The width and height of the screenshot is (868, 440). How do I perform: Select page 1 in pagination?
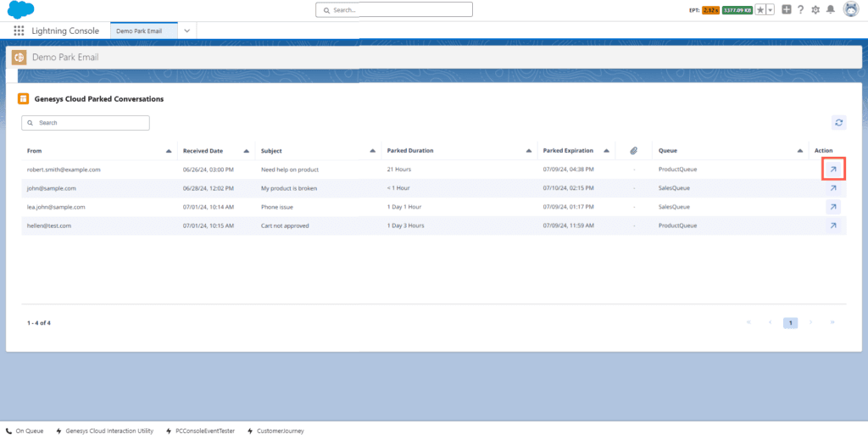(791, 323)
